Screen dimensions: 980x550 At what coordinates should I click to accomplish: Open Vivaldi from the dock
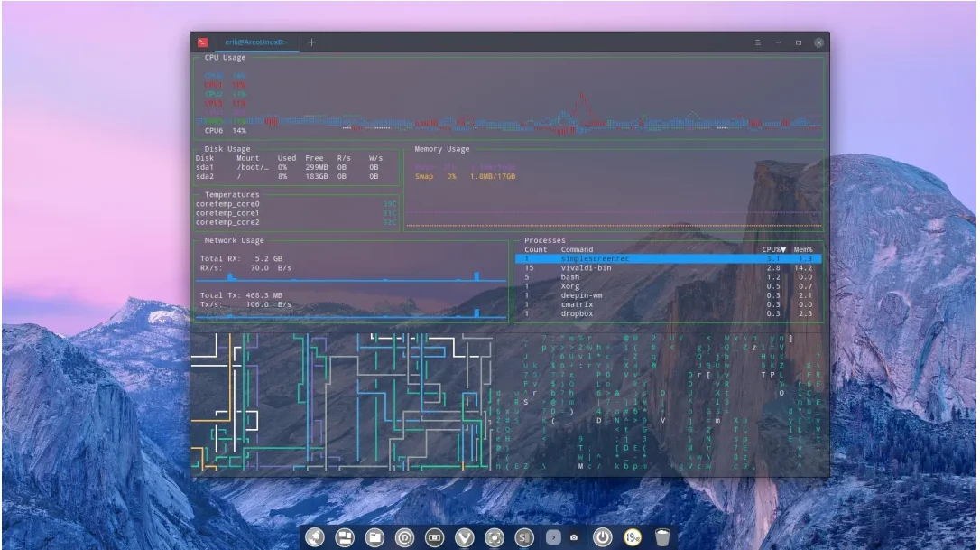pos(463,536)
